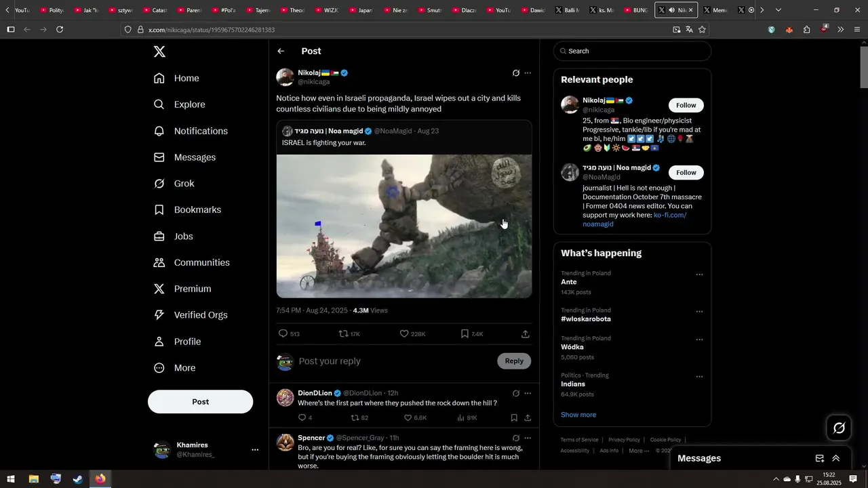Expand the Messages drawer
868x488 pixels.
coord(836,458)
